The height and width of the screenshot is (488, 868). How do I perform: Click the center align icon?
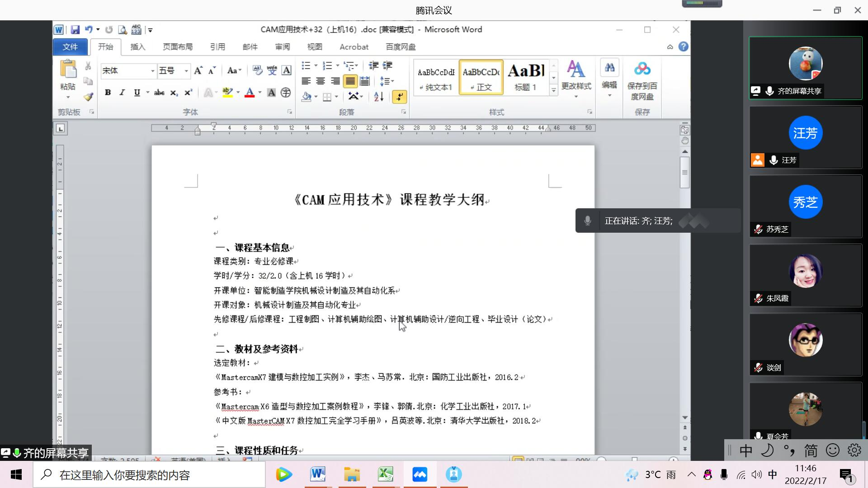(321, 81)
